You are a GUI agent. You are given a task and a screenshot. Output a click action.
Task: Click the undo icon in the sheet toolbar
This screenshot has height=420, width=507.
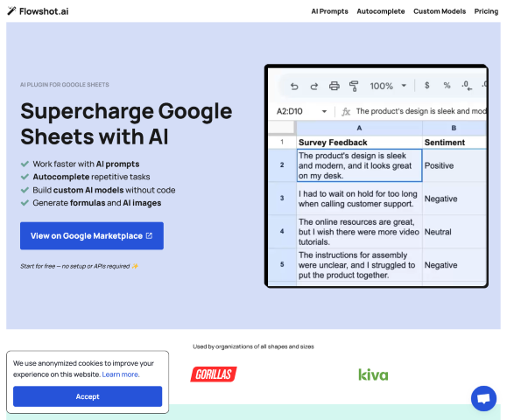(x=294, y=87)
